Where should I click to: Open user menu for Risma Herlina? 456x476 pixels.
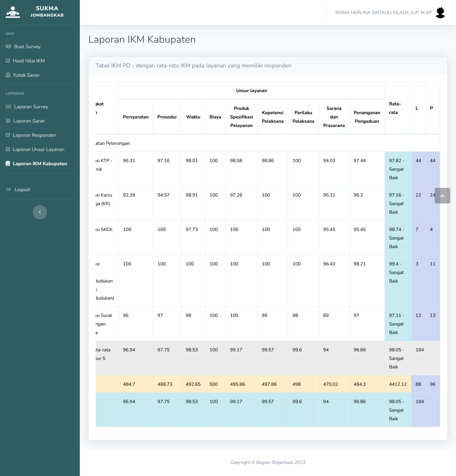click(x=383, y=12)
